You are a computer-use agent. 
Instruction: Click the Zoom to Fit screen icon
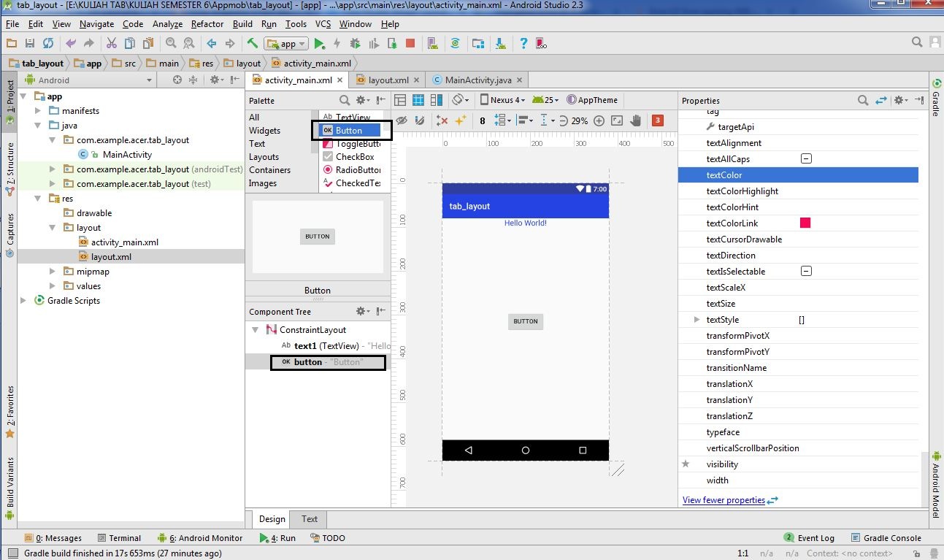[618, 120]
